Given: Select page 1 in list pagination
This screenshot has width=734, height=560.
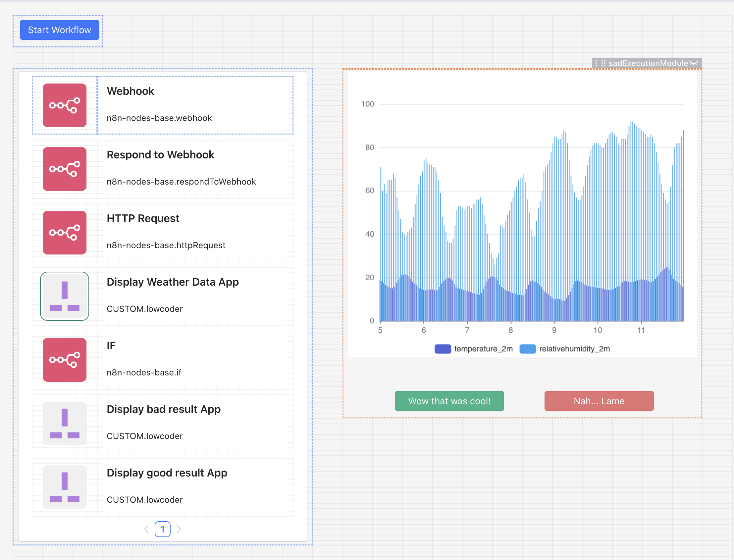Looking at the screenshot, I should [163, 529].
